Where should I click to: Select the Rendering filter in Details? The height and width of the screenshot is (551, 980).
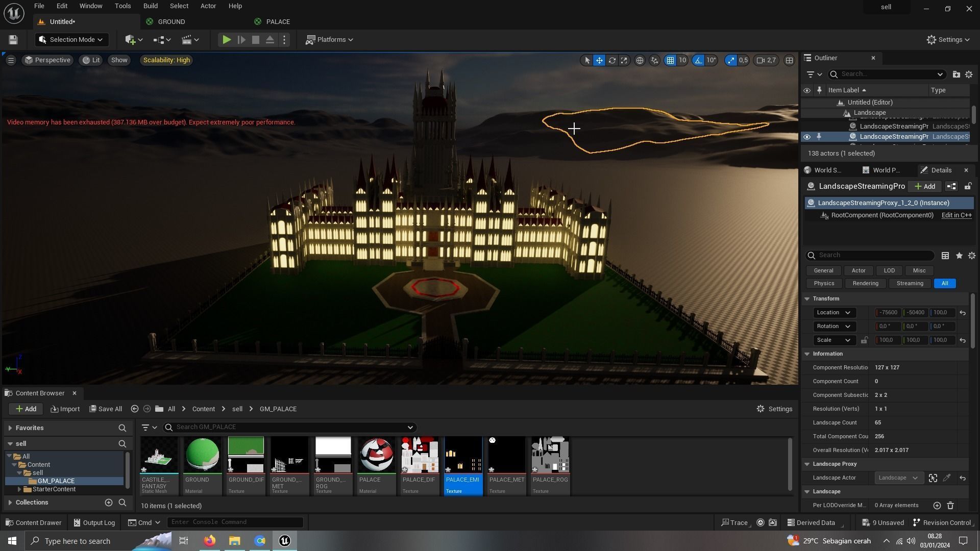[865, 284]
